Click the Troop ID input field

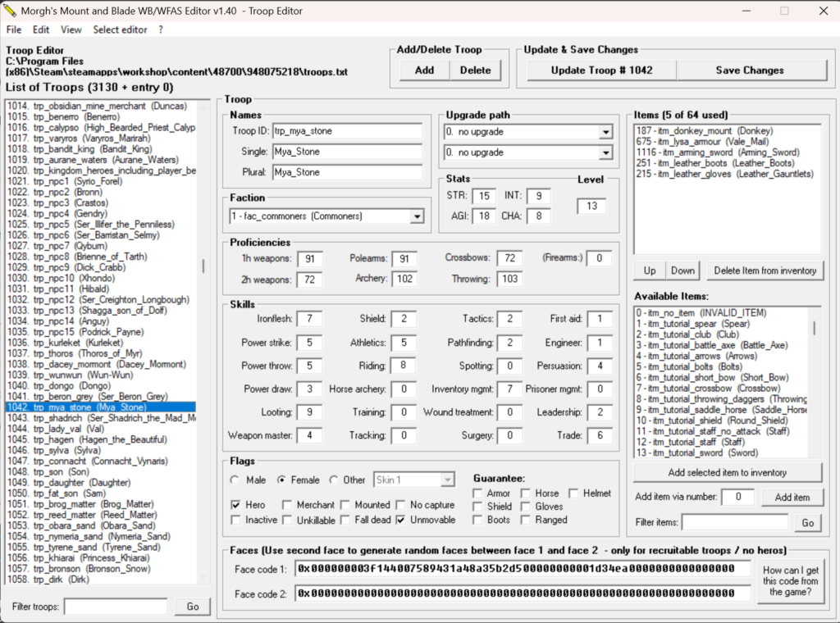(347, 131)
